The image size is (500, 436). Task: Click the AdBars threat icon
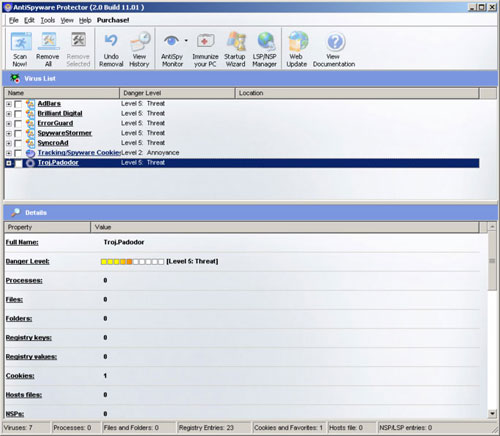[x=30, y=104]
